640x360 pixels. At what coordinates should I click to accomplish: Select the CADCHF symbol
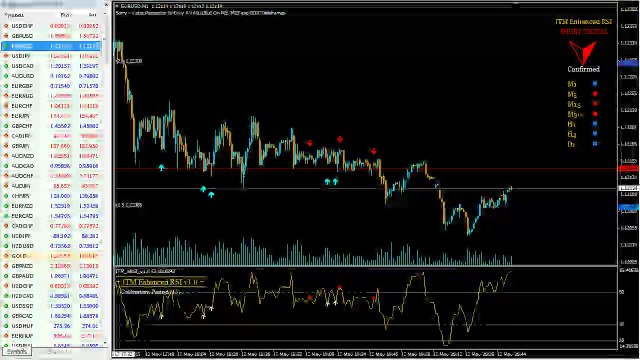22,226
